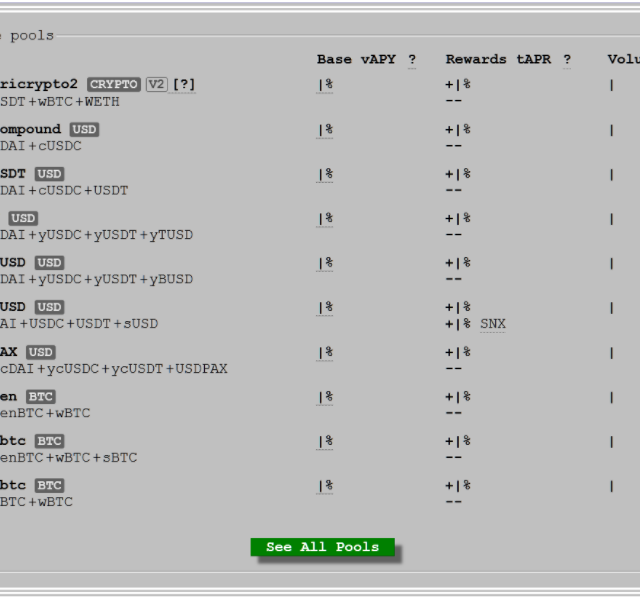Click the CRYPTO badge on the ricrypto2 pool
The height and width of the screenshot is (598, 640).
click(113, 84)
